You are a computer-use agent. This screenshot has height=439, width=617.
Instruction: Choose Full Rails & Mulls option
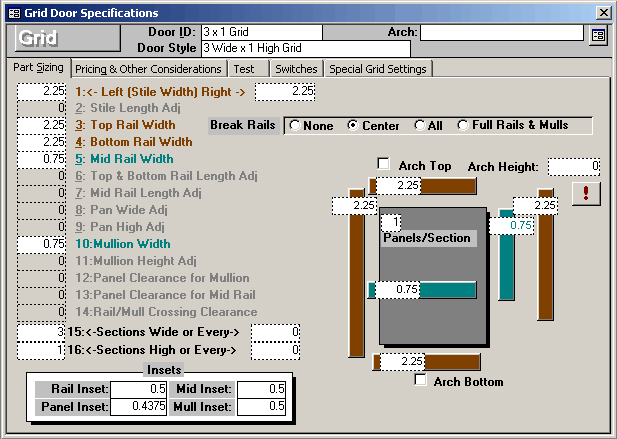(463, 126)
